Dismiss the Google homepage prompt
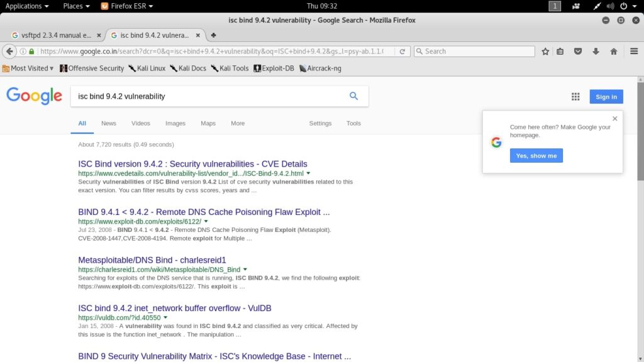644x362 pixels. pos(615,119)
